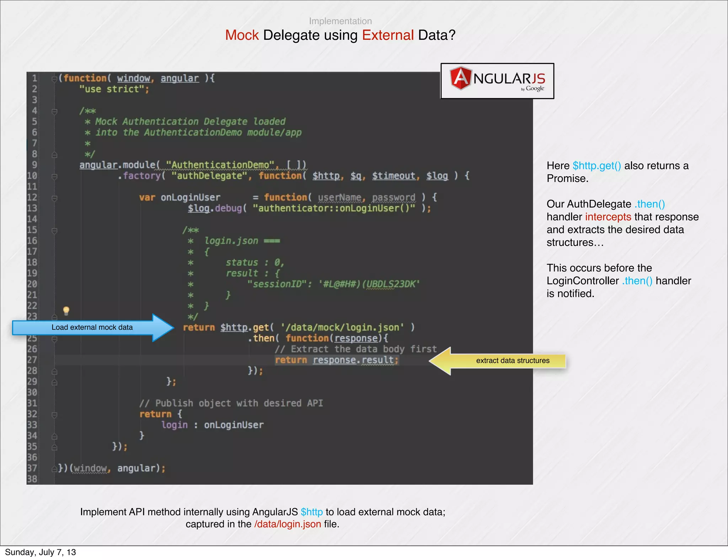Viewport: 728px width, 560px height.
Task: Click the fold end marker on line 29
Action: point(54,382)
